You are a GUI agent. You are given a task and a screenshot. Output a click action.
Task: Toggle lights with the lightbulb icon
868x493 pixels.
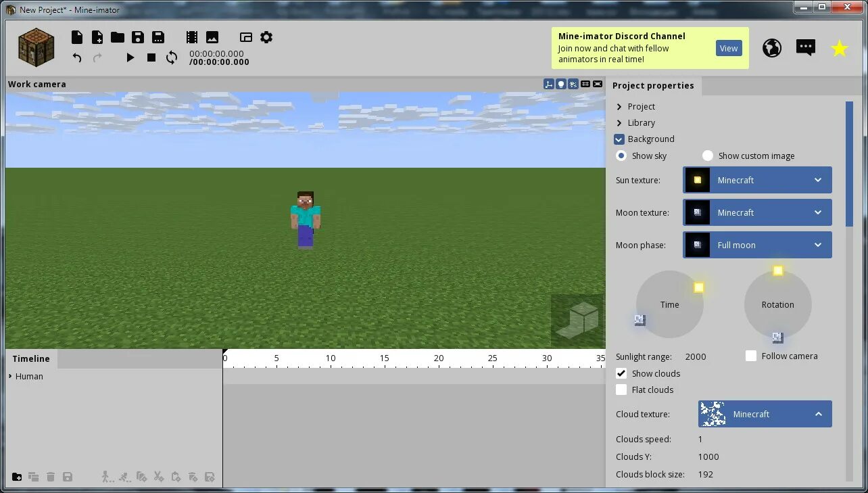tap(561, 84)
